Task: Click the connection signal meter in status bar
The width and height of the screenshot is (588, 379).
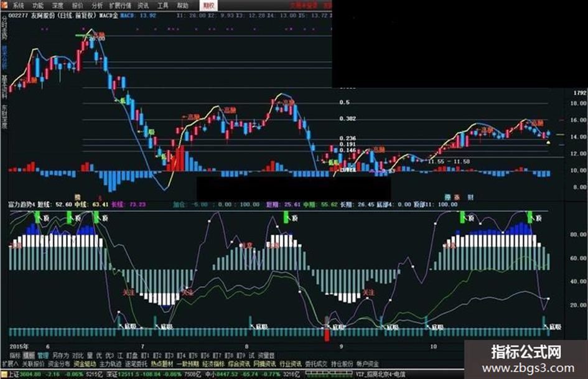Action: pos(328,373)
